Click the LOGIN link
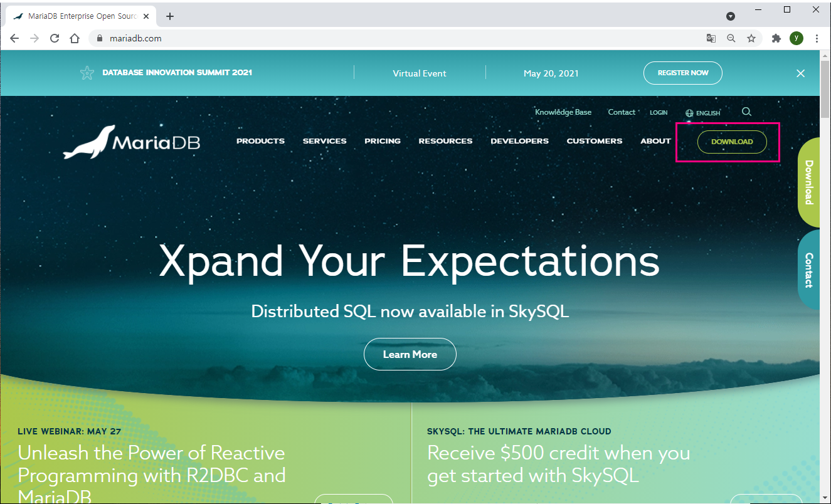 point(659,113)
